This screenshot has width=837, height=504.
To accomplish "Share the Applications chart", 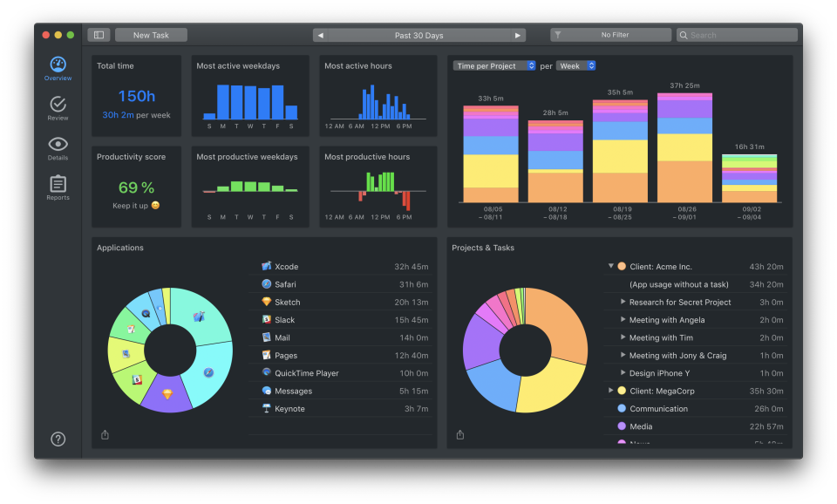I will (x=105, y=434).
